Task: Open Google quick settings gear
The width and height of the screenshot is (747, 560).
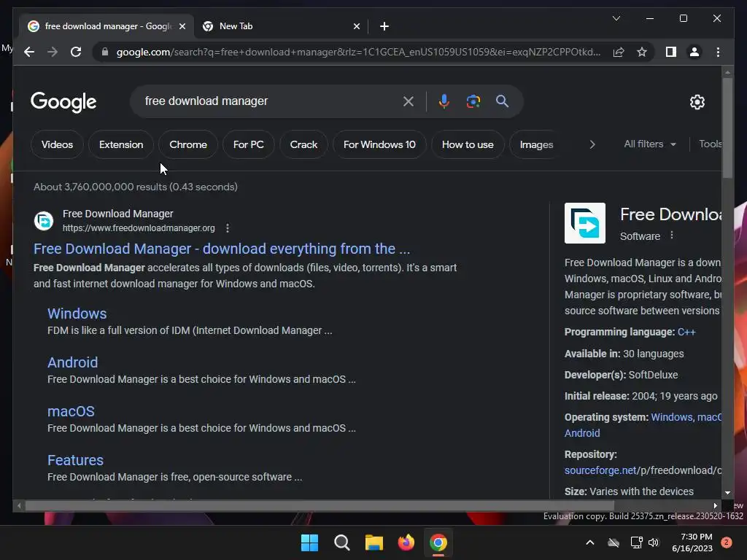Action: pyautogui.click(x=697, y=101)
